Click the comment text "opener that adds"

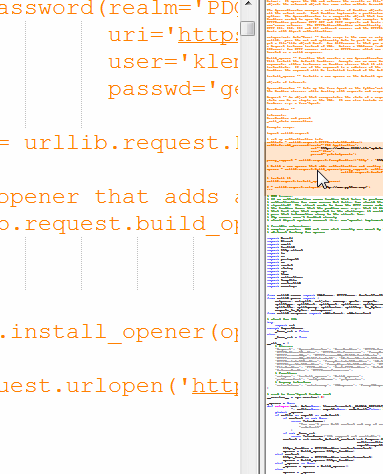click(x=109, y=197)
